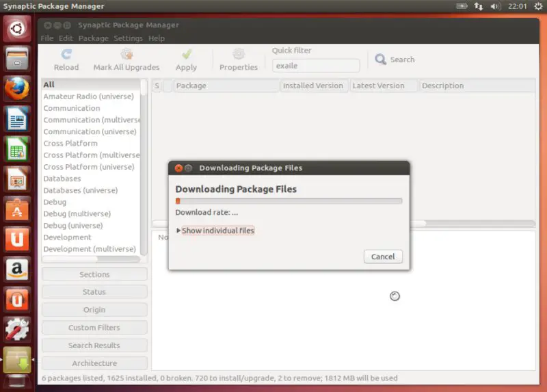This screenshot has height=392, width=547.
Task: Click the Custom Filters button
Action: (x=94, y=328)
